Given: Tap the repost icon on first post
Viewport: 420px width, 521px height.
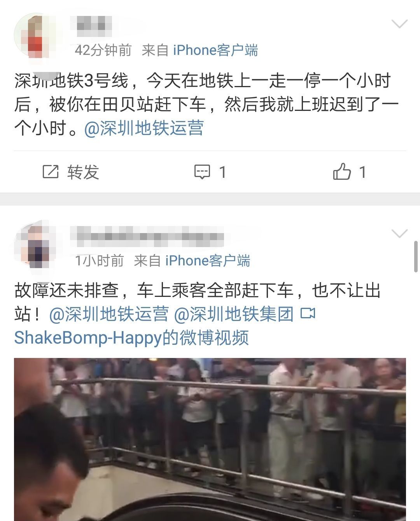Looking at the screenshot, I should [50, 172].
